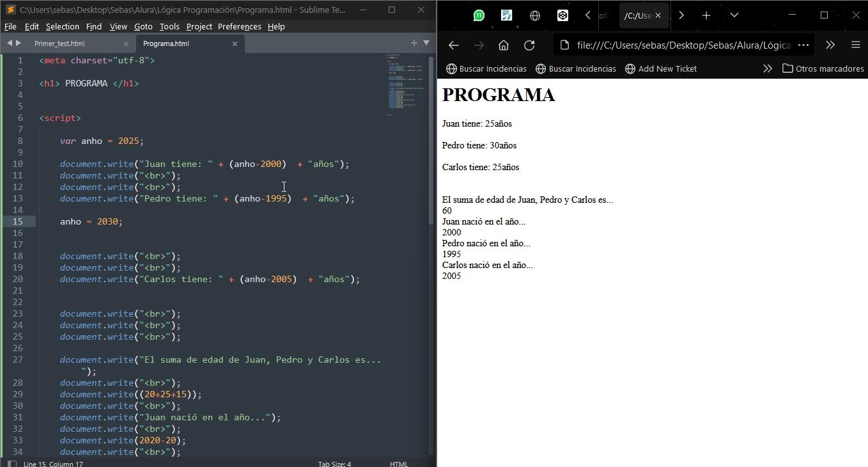Click the page info icon in the address bar
The image size is (868, 467).
564,45
